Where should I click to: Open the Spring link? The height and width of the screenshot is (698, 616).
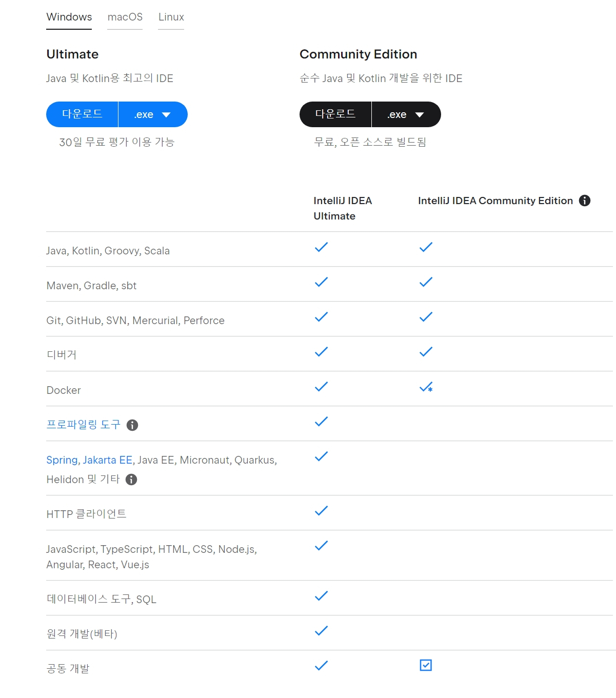click(62, 460)
